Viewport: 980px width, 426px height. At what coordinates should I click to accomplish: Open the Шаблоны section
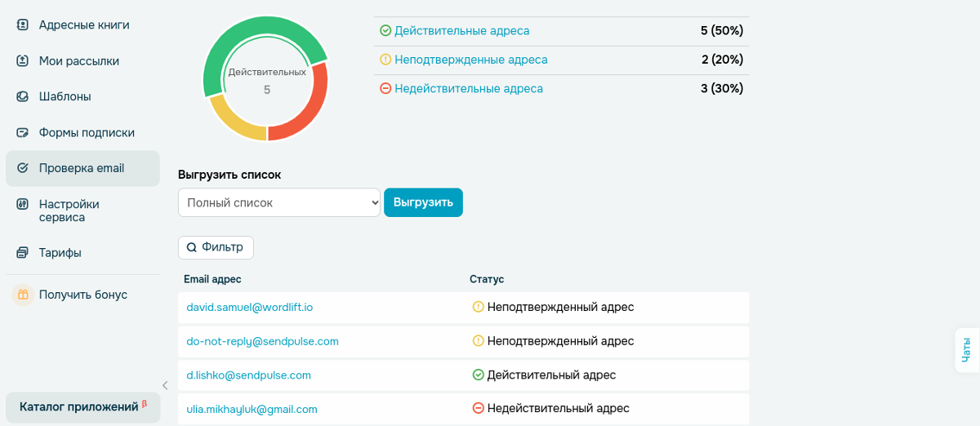point(82,96)
